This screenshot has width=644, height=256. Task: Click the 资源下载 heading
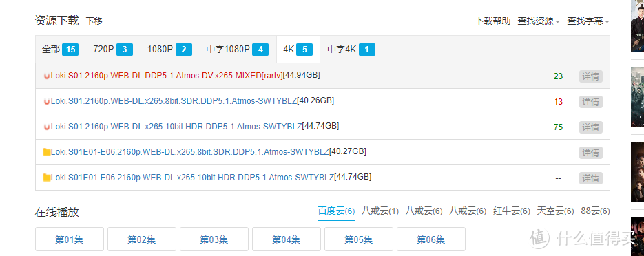(x=56, y=21)
